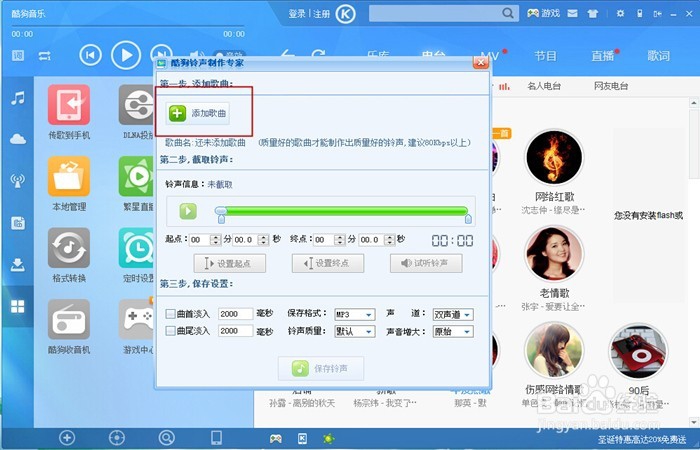Switch to the MV tab
The height and width of the screenshot is (450, 700).
coord(490,57)
